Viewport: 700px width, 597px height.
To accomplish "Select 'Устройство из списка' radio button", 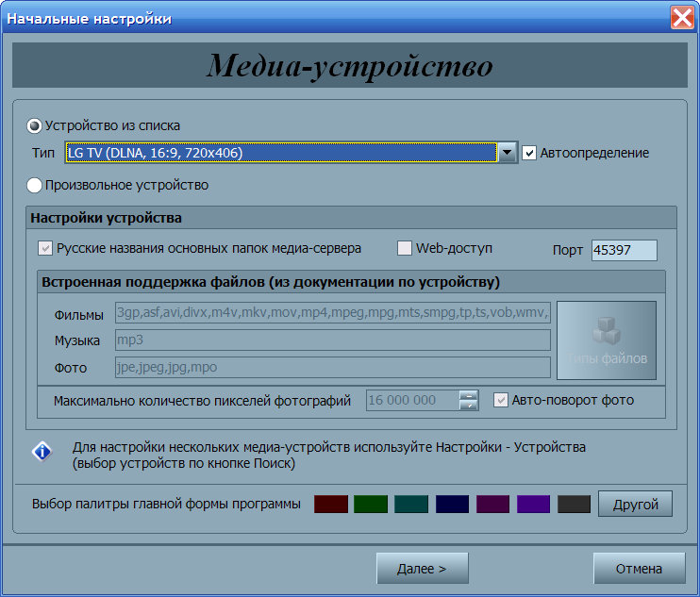I will click(35, 125).
